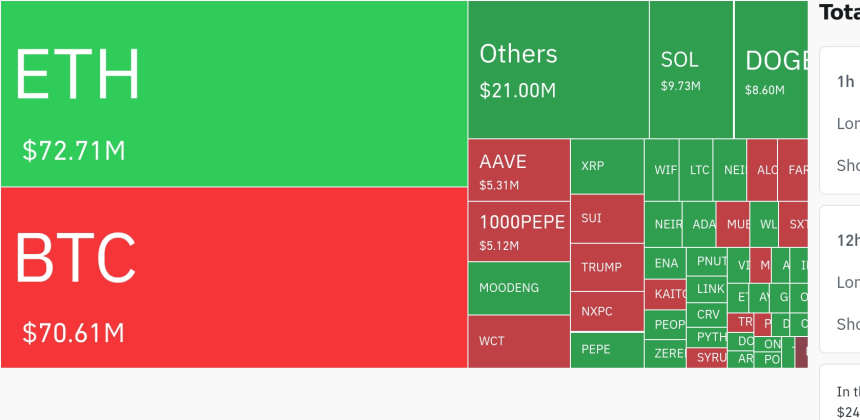The height and width of the screenshot is (420, 860).
Task: Select the BTC $70.61M heatmap block
Action: (234, 277)
